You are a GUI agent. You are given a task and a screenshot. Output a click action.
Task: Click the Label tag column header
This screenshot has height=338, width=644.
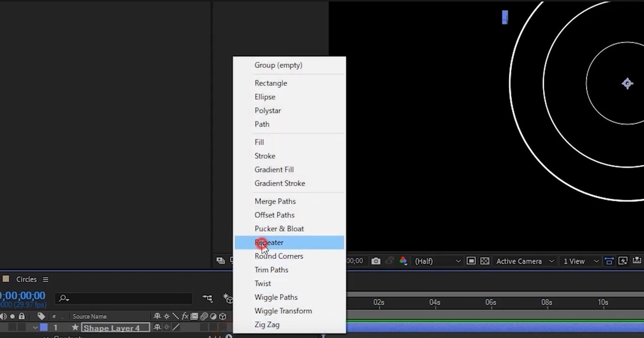41,317
